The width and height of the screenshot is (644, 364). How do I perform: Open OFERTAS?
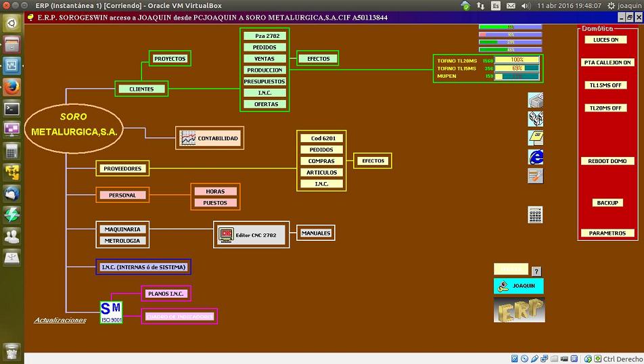tap(264, 104)
